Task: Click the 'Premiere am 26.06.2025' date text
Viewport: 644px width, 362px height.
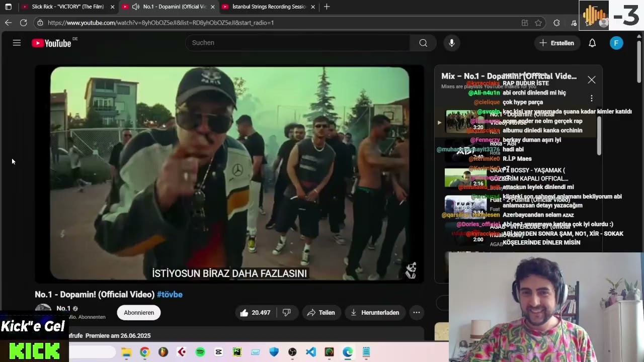Action: pyautogui.click(x=118, y=336)
